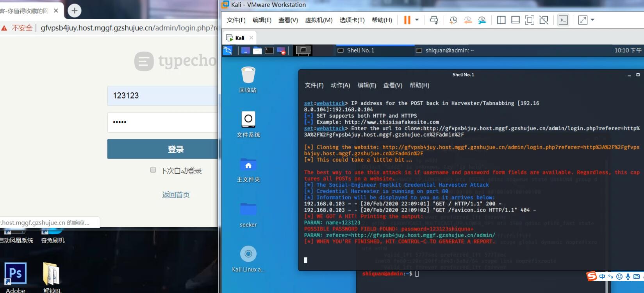Click the masked password input field
Viewport: 644px width, 293px height.
click(163, 122)
